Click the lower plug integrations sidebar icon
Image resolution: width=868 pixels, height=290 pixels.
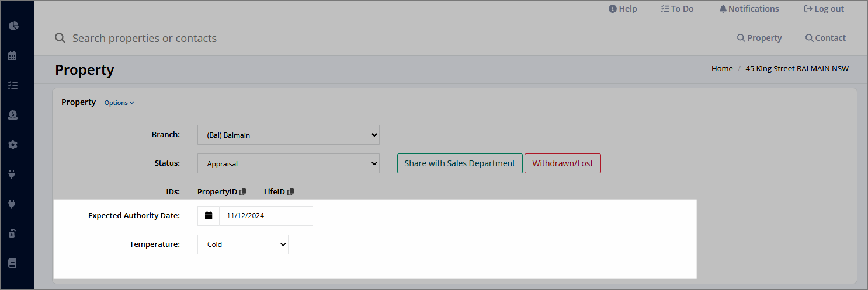point(13,204)
